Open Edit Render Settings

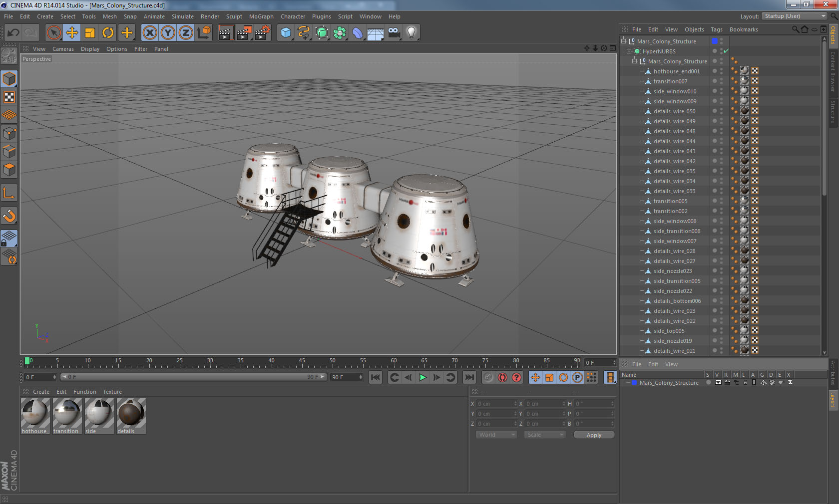[262, 33]
